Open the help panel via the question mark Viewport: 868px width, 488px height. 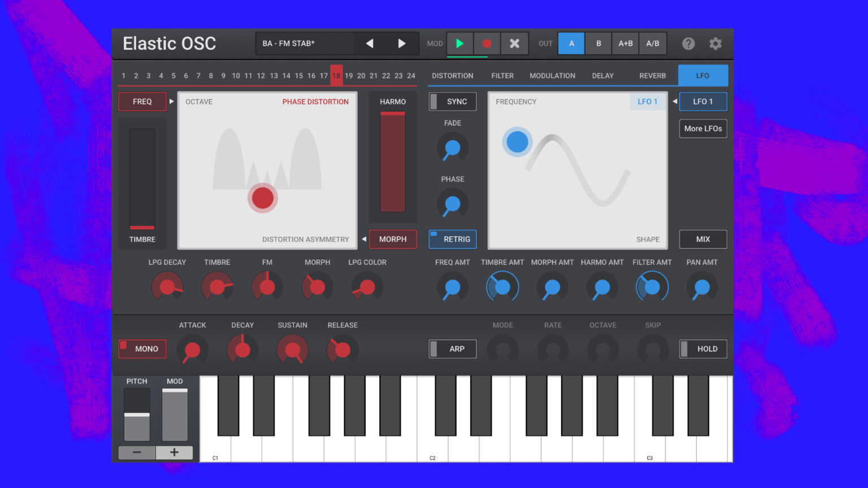(688, 43)
